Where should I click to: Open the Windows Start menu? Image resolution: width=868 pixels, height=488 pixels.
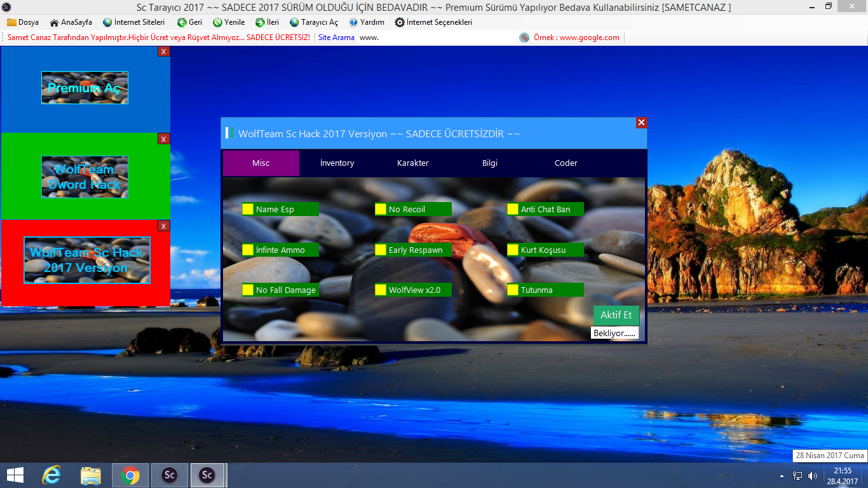[15, 475]
